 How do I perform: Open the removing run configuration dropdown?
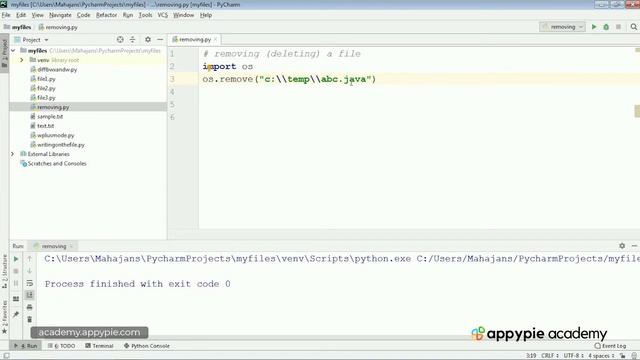562,27
